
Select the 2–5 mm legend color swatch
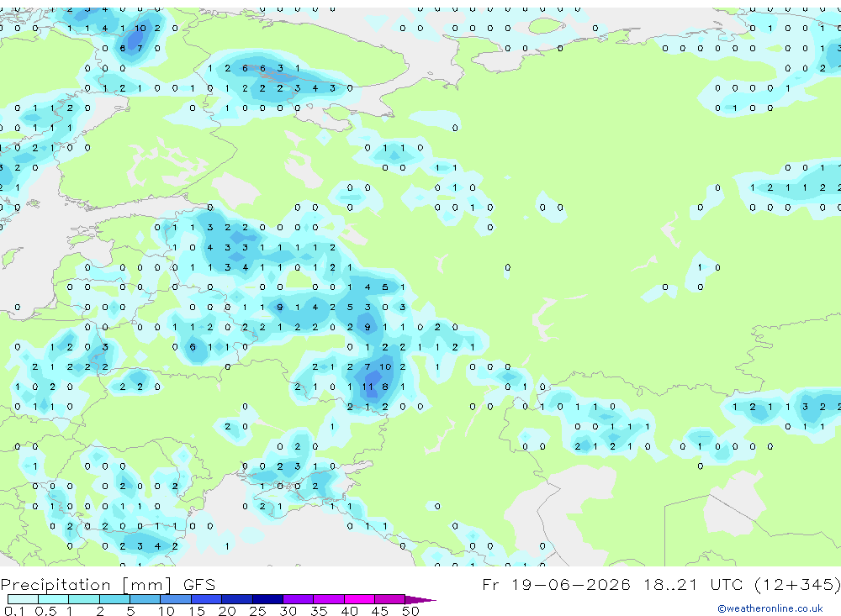tap(114, 599)
